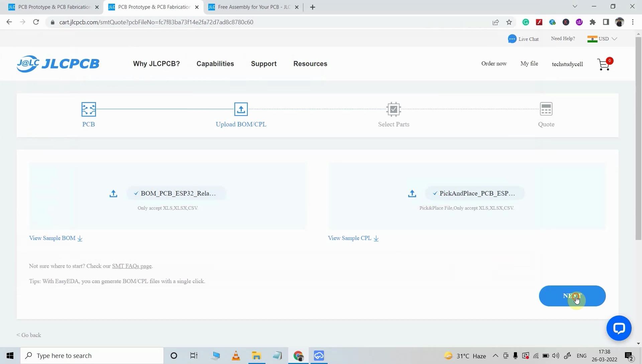642x364 pixels.
Task: Open the SMT FAQs page link
Action: point(132,266)
